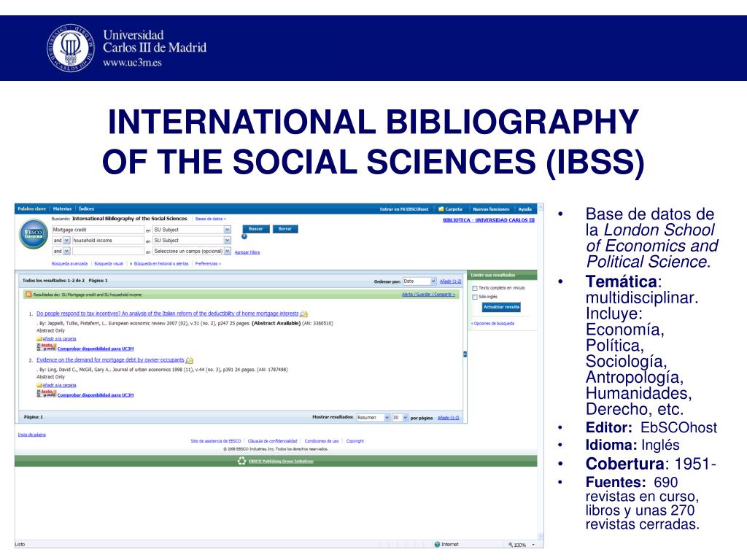This screenshot has width=747, height=560.
Task: Click the 'household income' search field
Action: coord(108,241)
